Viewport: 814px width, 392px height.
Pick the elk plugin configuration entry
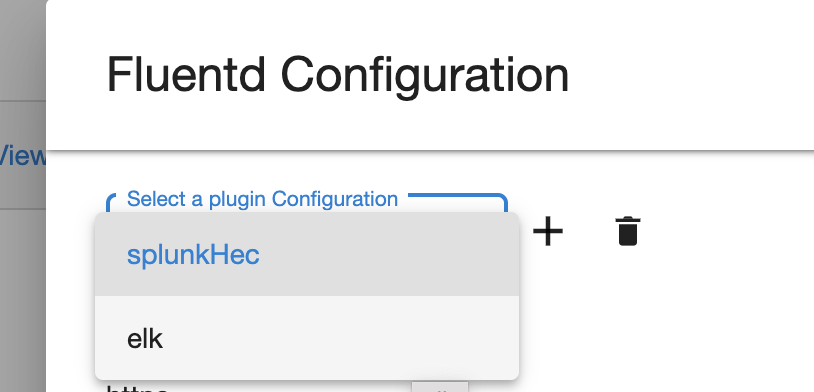tap(307, 338)
